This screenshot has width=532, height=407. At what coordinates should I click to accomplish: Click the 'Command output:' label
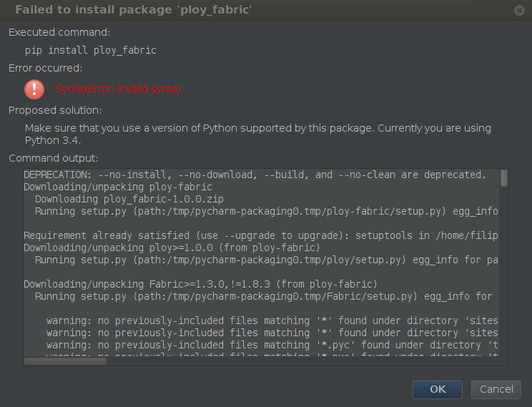point(53,158)
